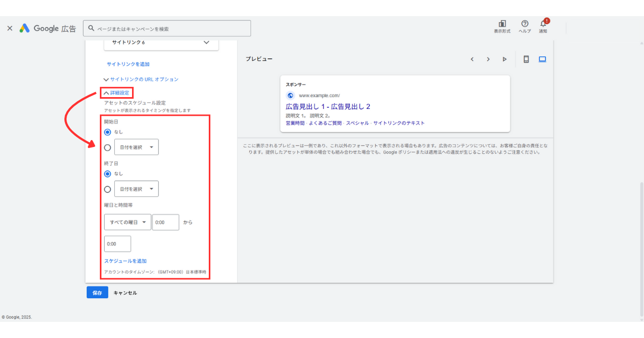Select the date radio under 開始日
This screenshot has width=644, height=338.
pos(108,148)
